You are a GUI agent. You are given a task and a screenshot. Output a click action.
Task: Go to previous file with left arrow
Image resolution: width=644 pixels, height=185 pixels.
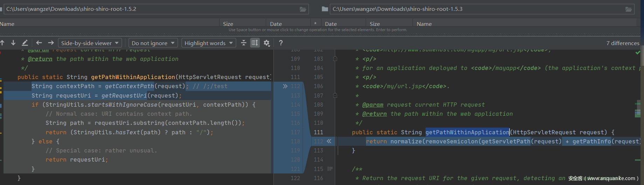tap(39, 43)
